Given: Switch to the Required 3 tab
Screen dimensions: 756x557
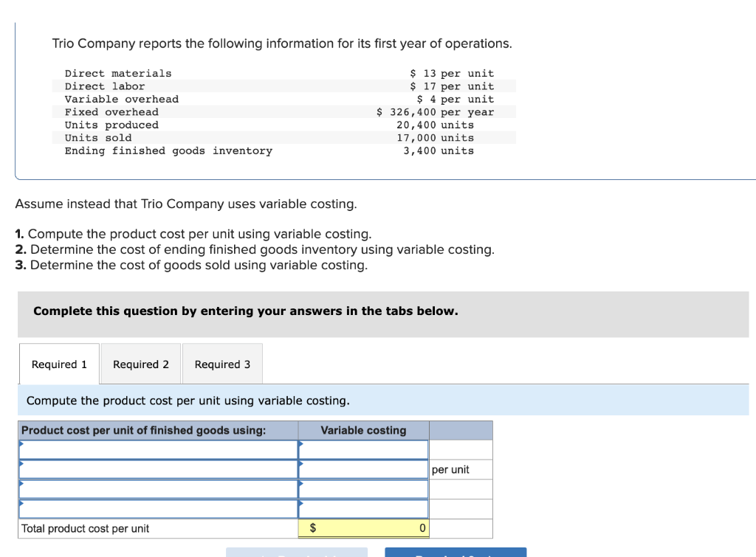Looking at the screenshot, I should tap(222, 363).
